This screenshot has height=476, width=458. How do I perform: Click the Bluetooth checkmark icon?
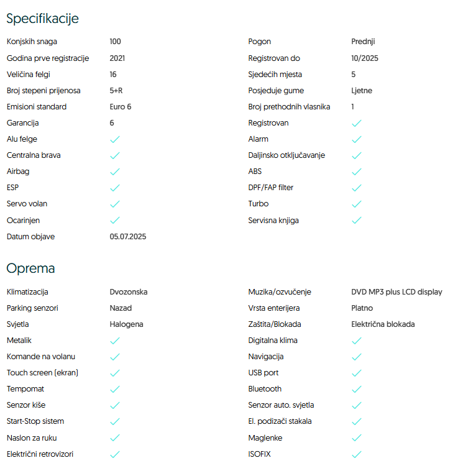coord(356,389)
